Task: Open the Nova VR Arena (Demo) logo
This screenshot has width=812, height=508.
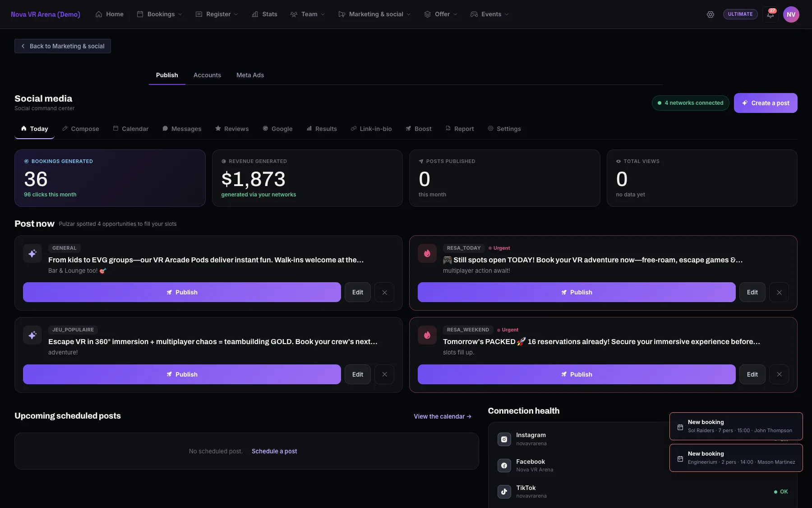Action: coord(46,14)
